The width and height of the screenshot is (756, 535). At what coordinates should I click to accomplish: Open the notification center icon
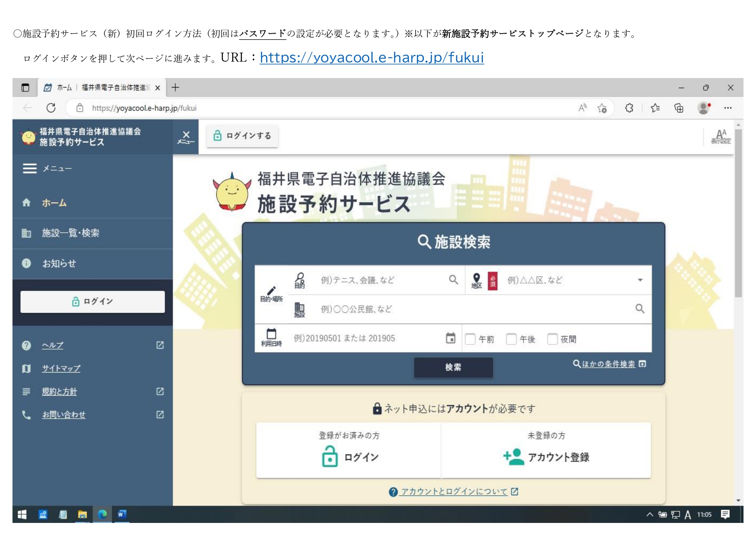coord(725,514)
